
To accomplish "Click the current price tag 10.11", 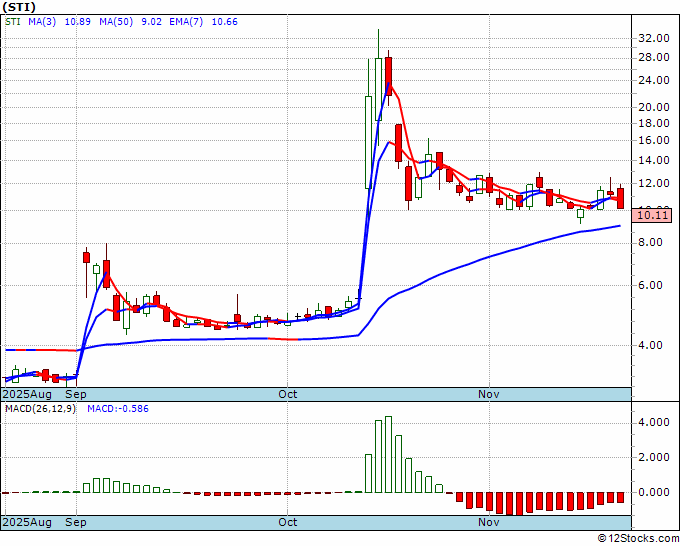I will 652,215.
